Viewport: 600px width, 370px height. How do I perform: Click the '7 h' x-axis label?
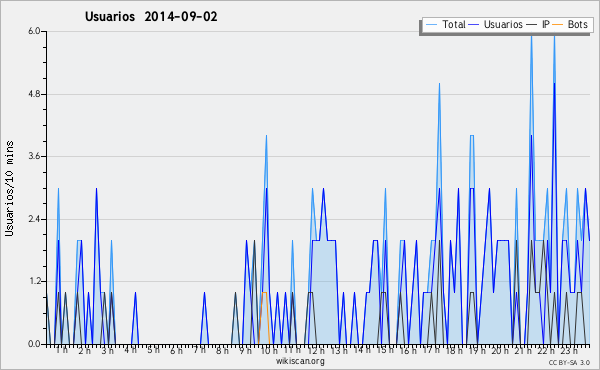pyautogui.click(x=199, y=350)
